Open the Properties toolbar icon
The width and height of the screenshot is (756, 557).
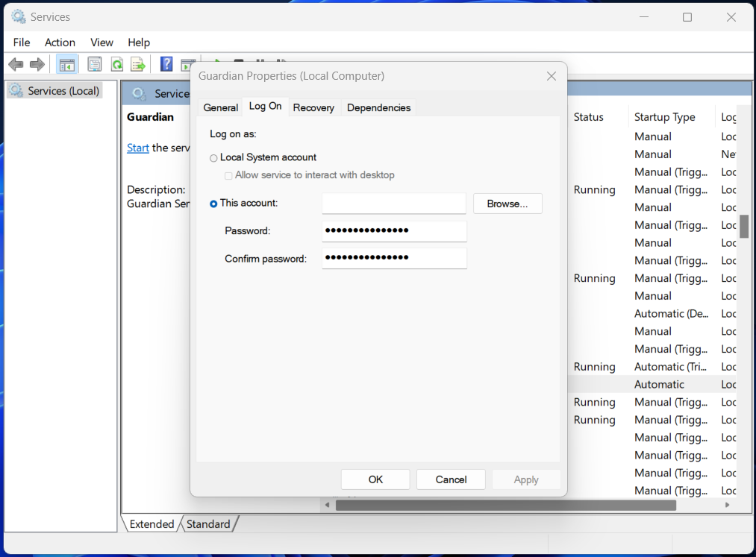click(x=95, y=64)
